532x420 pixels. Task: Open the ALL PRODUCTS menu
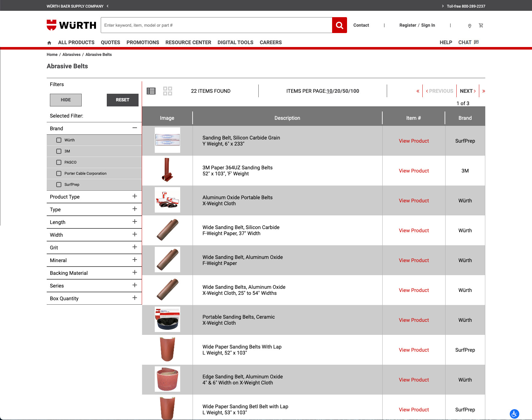click(x=76, y=43)
